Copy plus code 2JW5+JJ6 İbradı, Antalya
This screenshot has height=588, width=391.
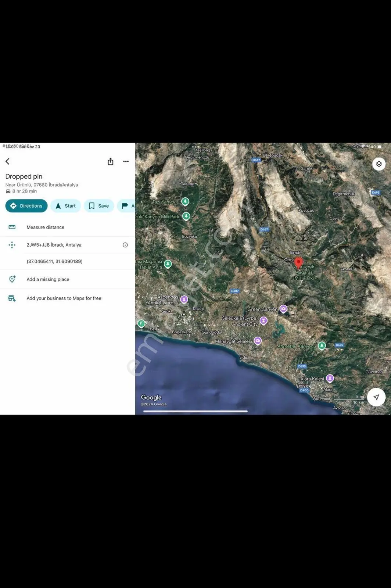54,245
